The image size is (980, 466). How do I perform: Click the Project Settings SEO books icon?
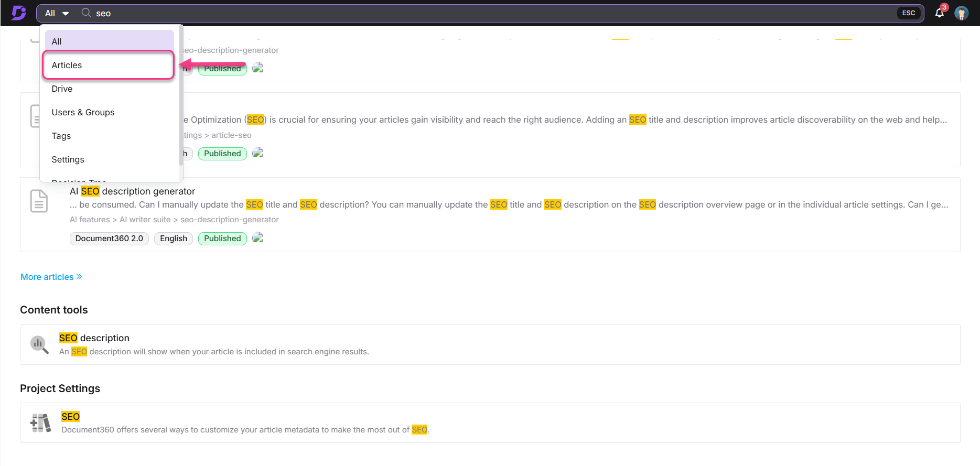coord(40,423)
